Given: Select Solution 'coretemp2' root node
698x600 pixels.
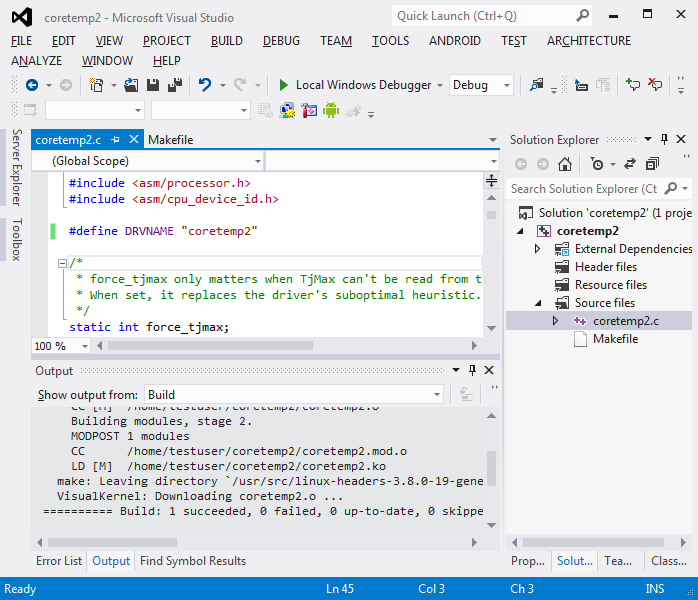Looking at the screenshot, I should [x=605, y=213].
